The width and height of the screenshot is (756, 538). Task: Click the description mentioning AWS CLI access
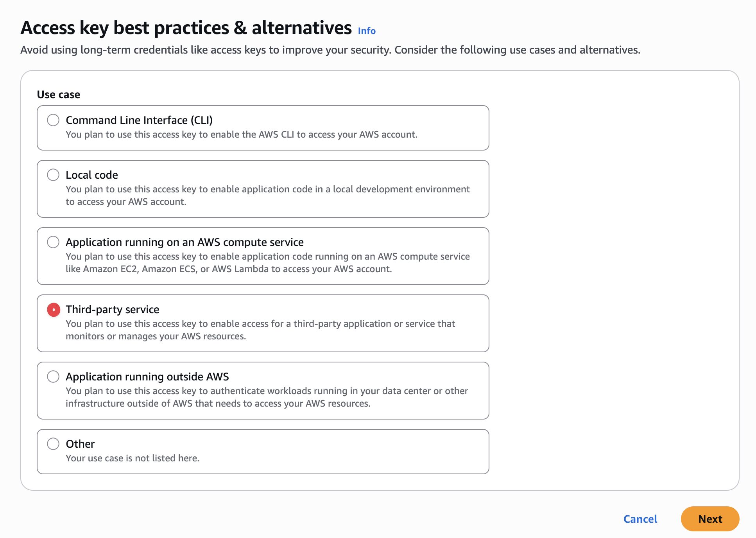[242, 134]
